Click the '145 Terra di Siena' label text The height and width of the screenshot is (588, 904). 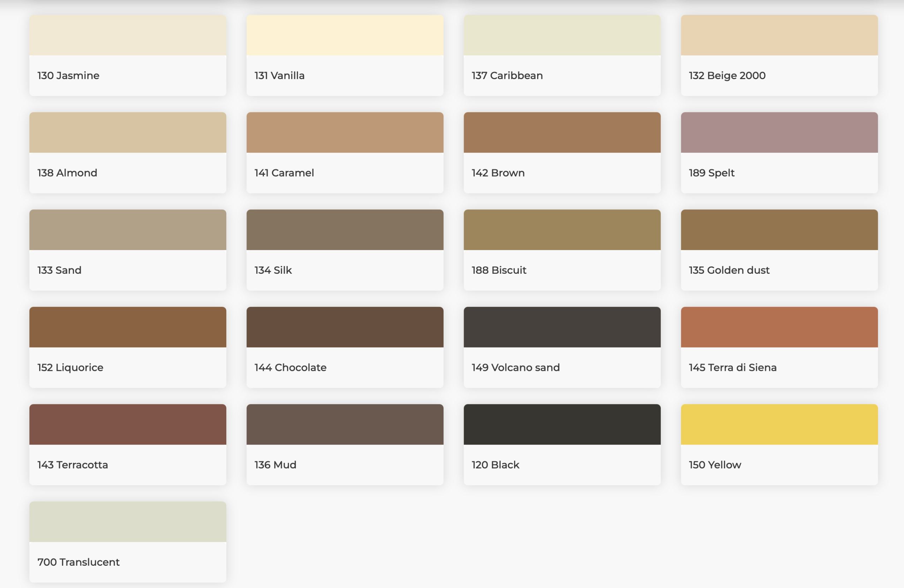point(733,367)
